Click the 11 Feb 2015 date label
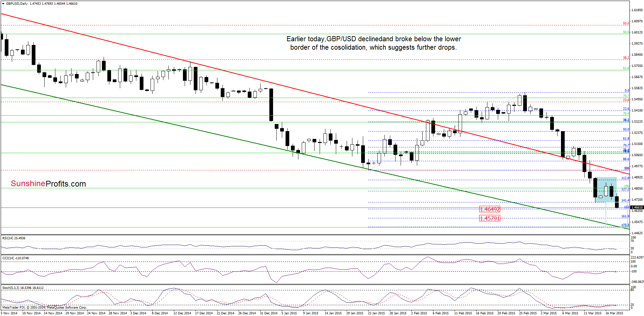Image resolution: width=644 pixels, height=316 pixels. point(463,313)
